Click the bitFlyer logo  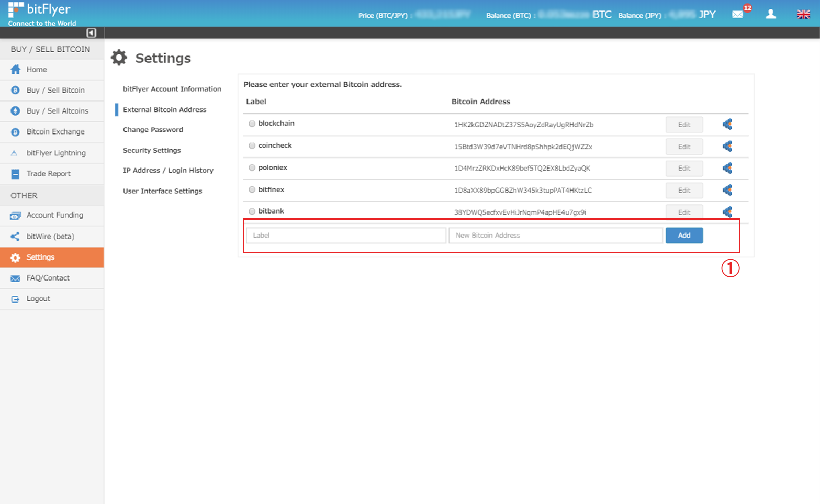coord(42,14)
